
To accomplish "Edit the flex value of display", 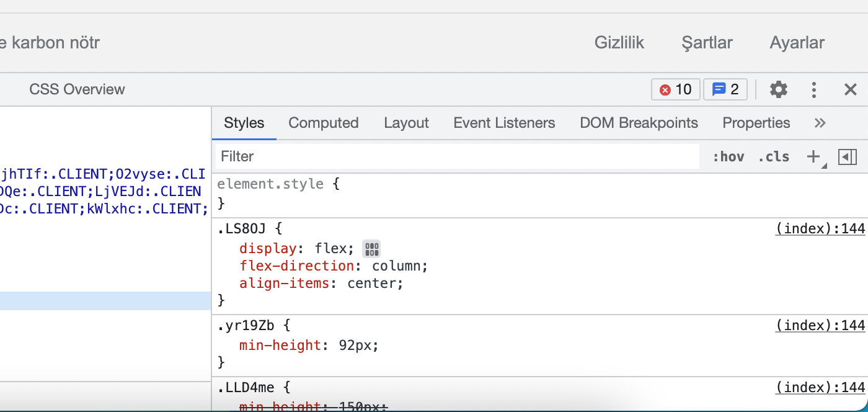I will point(330,249).
